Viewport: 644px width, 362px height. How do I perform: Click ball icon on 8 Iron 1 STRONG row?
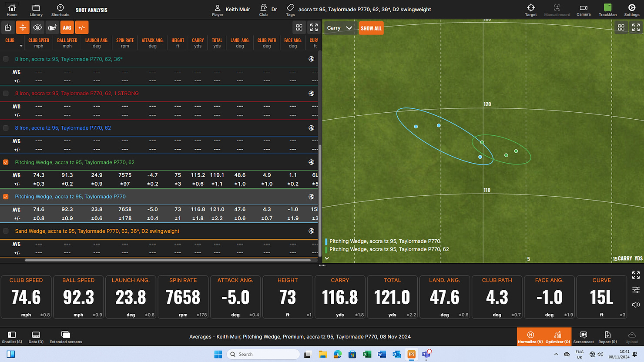point(311,93)
